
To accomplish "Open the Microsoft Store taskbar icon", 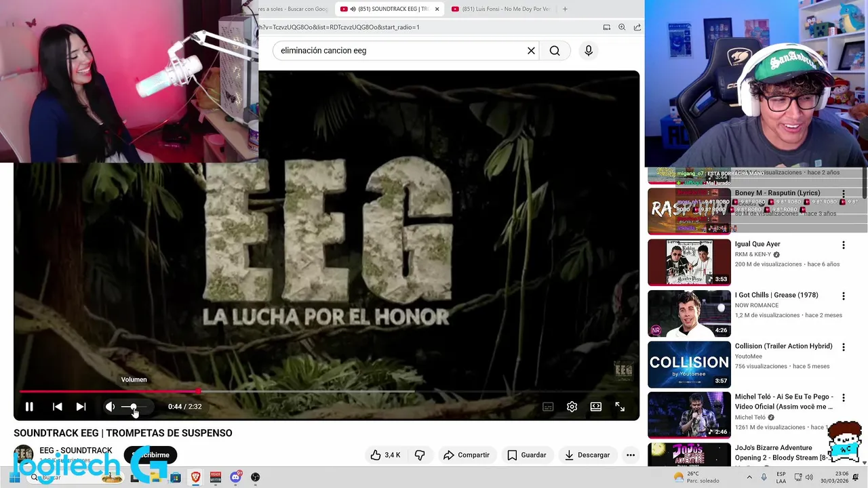I will point(176,477).
